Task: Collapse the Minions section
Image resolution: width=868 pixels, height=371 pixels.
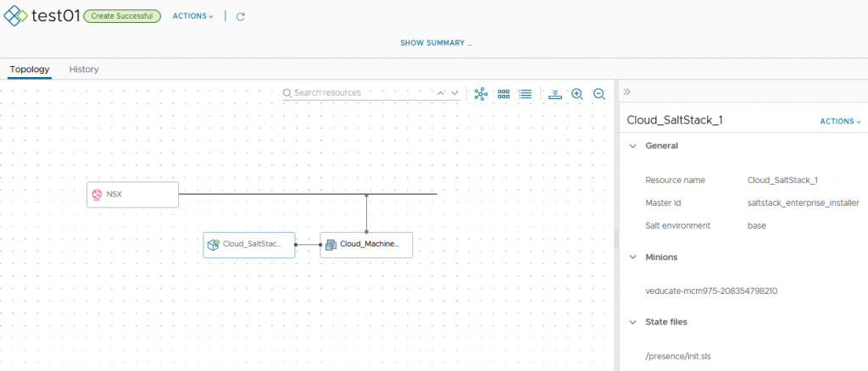Action: [x=632, y=257]
